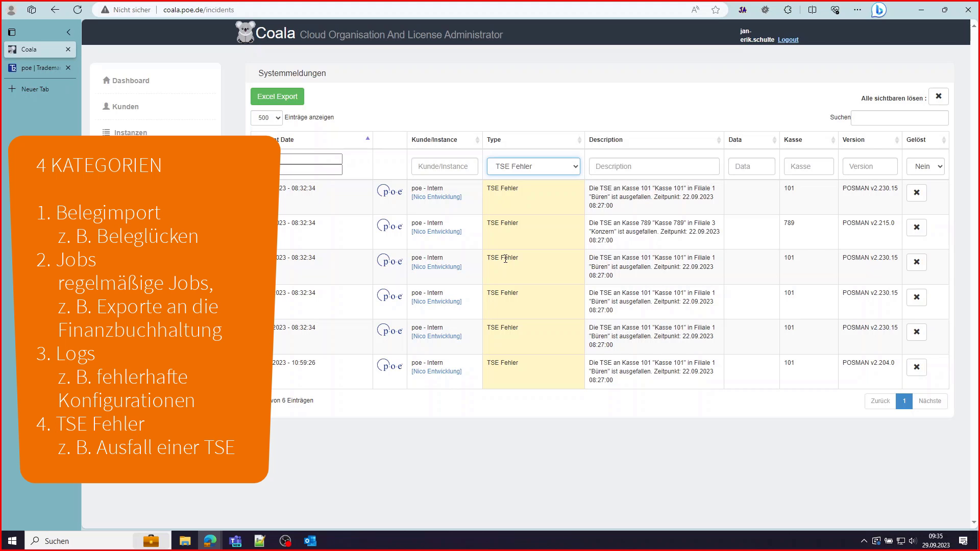Image resolution: width=980 pixels, height=551 pixels.
Task: Resolve all visible incidents with X button
Action: coord(938,96)
